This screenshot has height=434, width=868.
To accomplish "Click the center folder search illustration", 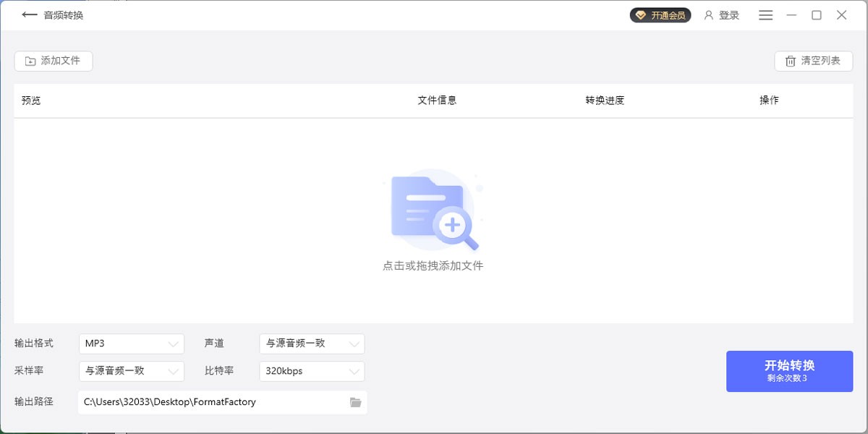I will pos(433,211).
